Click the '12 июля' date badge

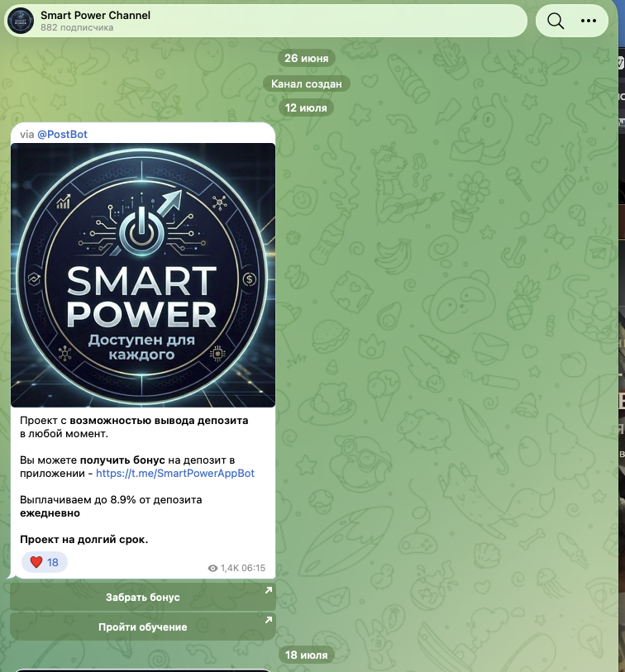click(306, 108)
